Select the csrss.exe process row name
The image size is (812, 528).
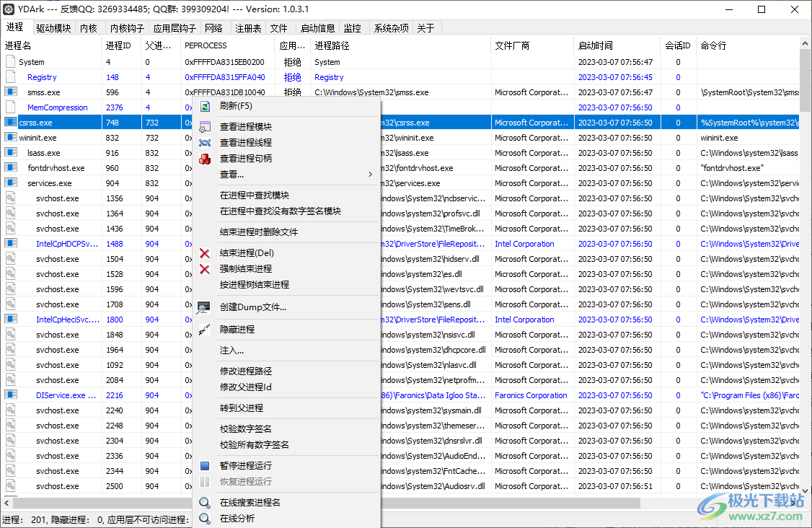36,123
